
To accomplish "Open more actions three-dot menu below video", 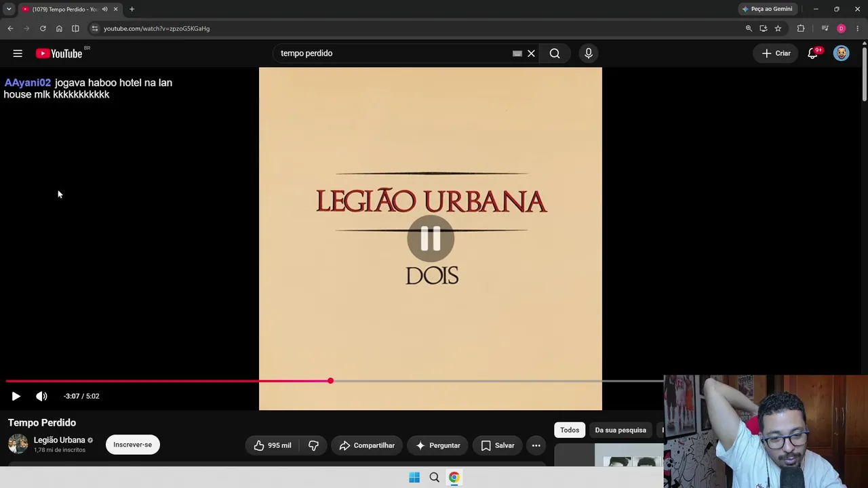I will tap(536, 445).
